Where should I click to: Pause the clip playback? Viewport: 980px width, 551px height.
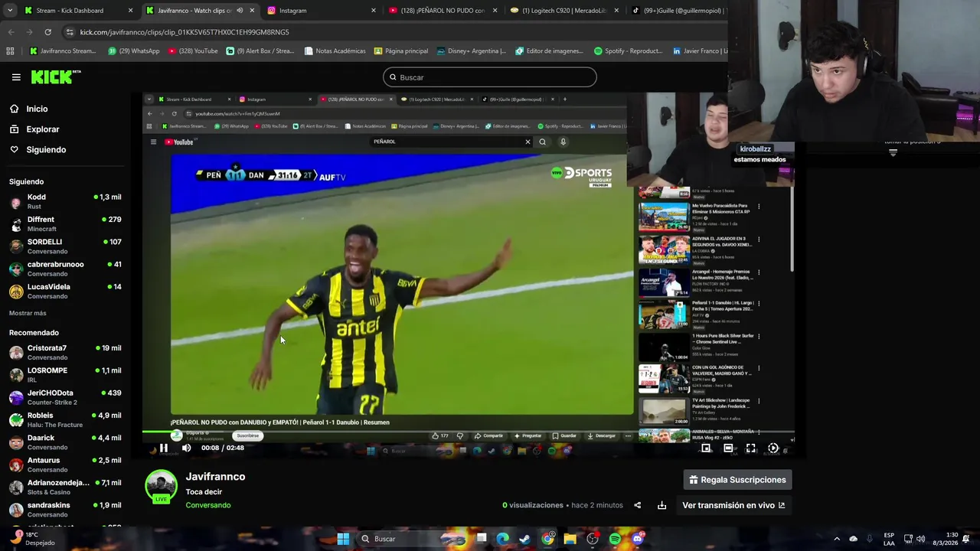point(163,448)
